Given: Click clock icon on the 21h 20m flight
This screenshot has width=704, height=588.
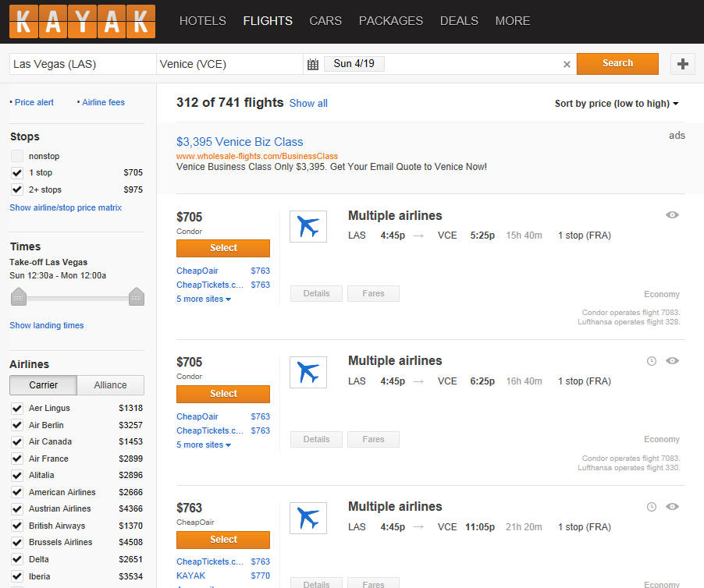Looking at the screenshot, I should [652, 506].
